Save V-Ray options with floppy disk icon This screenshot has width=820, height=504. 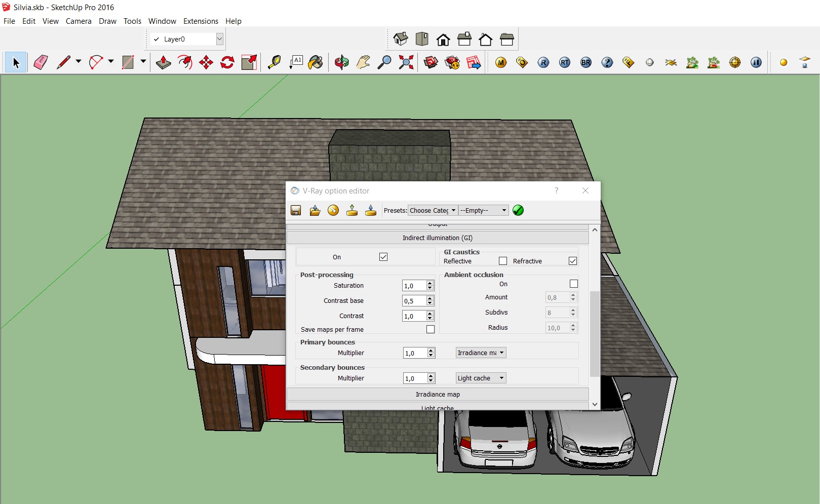click(x=296, y=210)
